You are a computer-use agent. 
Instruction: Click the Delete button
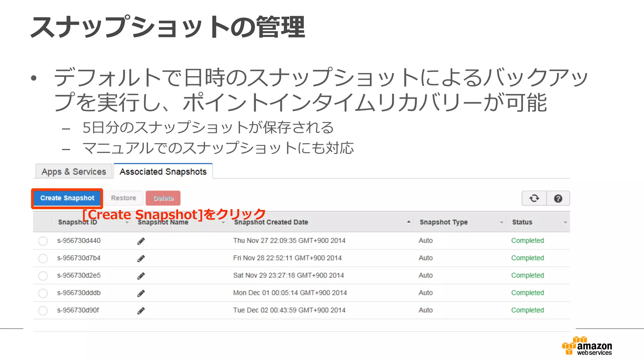[163, 198]
